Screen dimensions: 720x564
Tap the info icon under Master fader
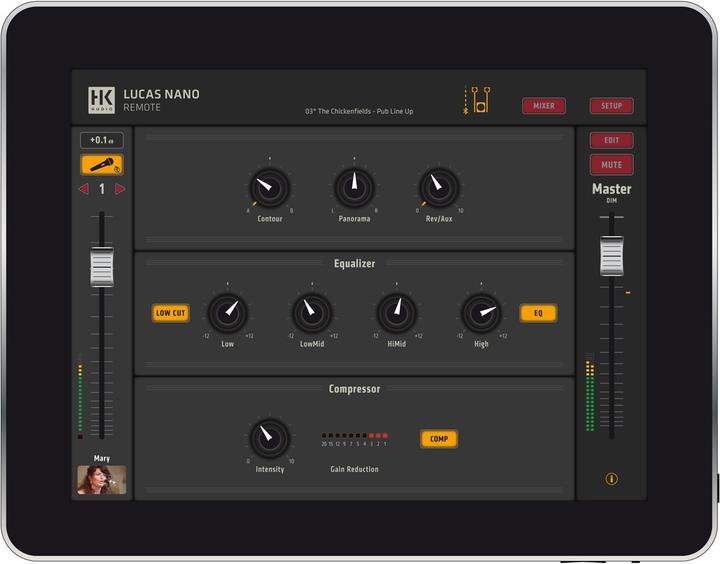611,479
